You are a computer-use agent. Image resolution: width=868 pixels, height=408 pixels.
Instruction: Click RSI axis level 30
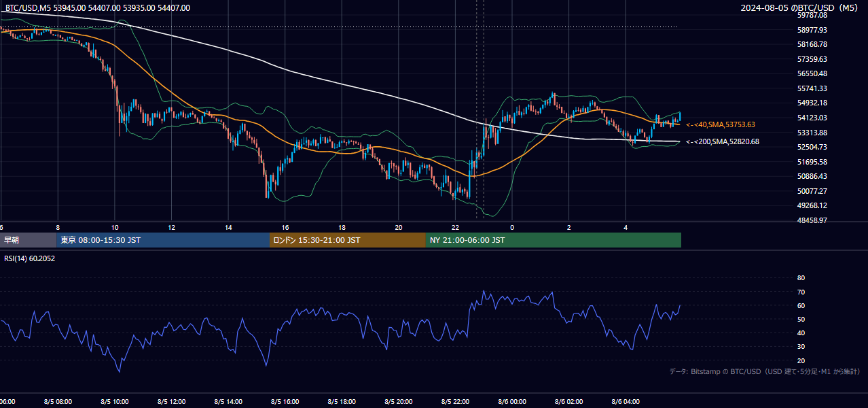click(x=801, y=347)
